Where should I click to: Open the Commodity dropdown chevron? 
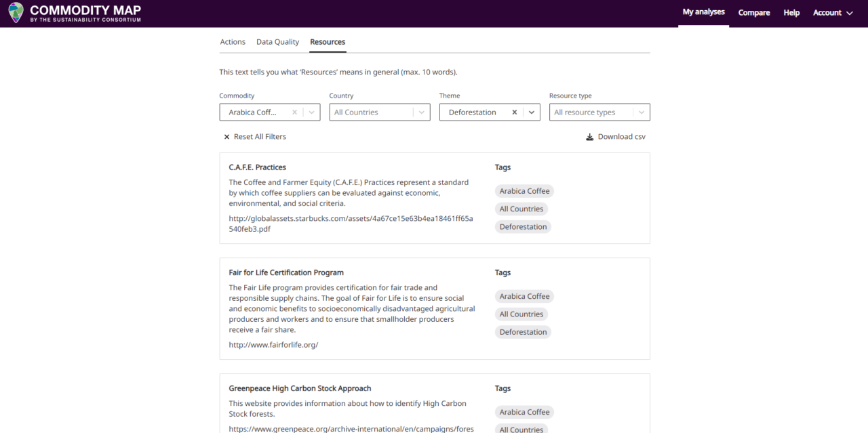point(311,111)
